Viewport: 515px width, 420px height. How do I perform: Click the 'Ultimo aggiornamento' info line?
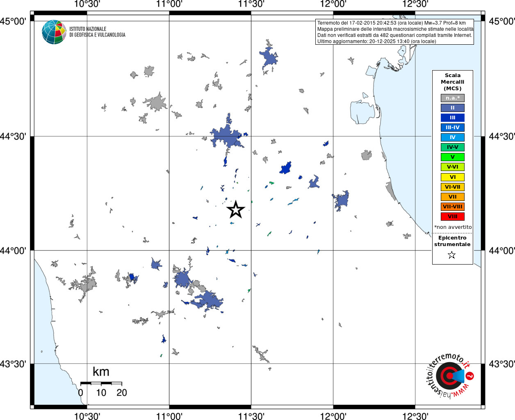pyautogui.click(x=376, y=41)
